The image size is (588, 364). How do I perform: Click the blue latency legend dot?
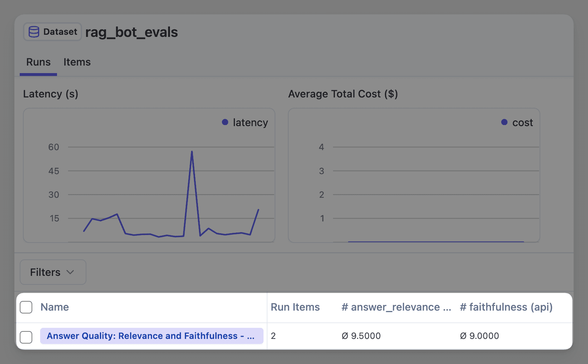pyautogui.click(x=225, y=122)
